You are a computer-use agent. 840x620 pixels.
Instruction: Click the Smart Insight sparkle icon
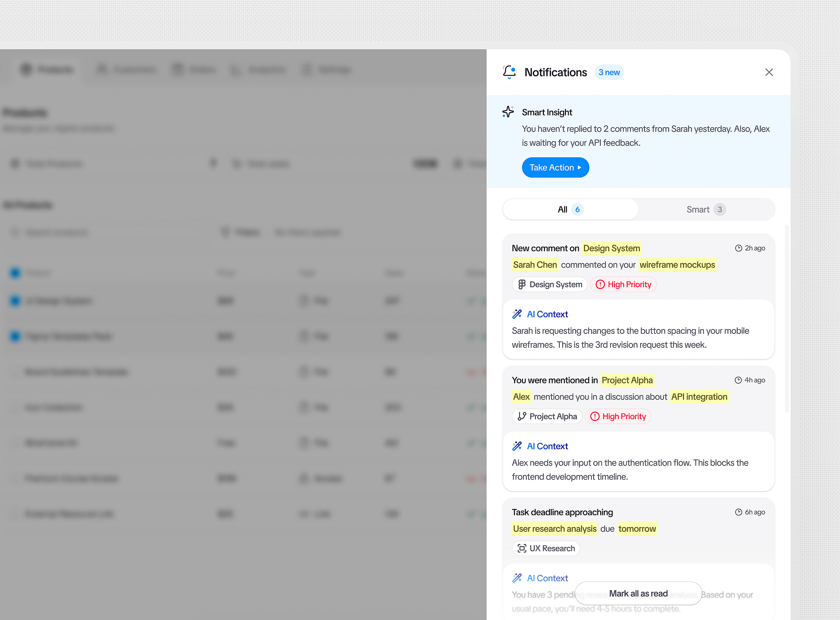tap(508, 112)
